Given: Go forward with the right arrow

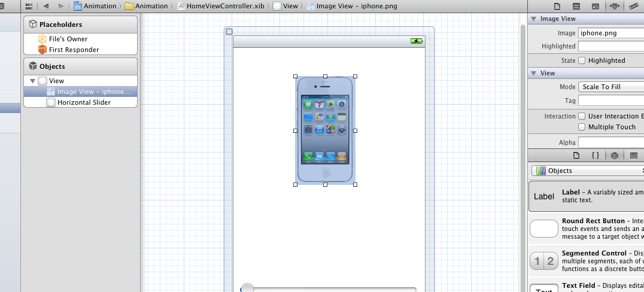Looking at the screenshot, I should (61, 6).
